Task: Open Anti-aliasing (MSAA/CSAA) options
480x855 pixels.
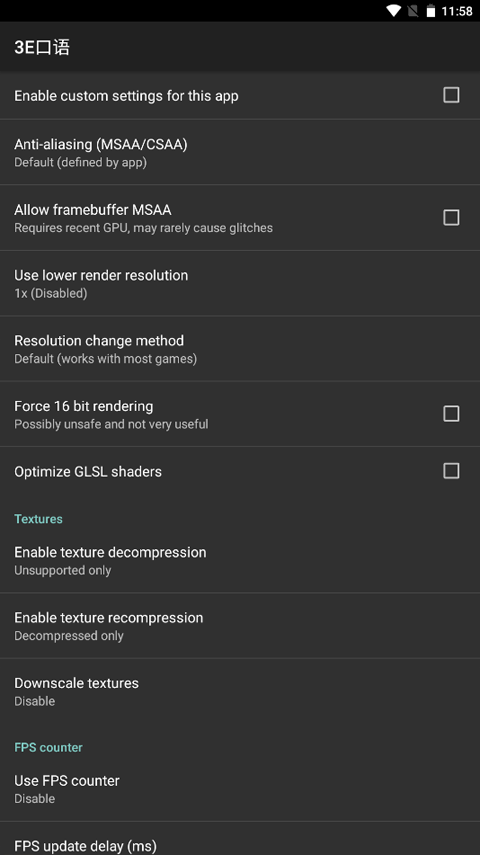Action: coord(240,152)
